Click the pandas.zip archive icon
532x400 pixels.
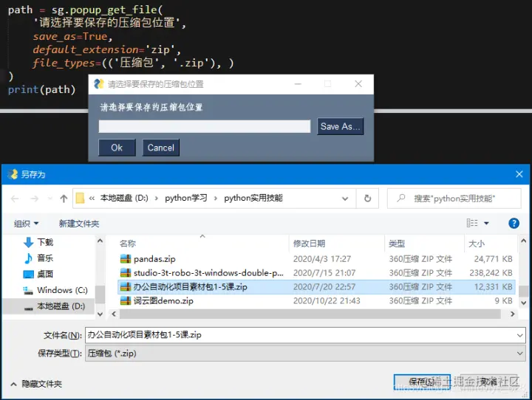pyautogui.click(x=126, y=259)
